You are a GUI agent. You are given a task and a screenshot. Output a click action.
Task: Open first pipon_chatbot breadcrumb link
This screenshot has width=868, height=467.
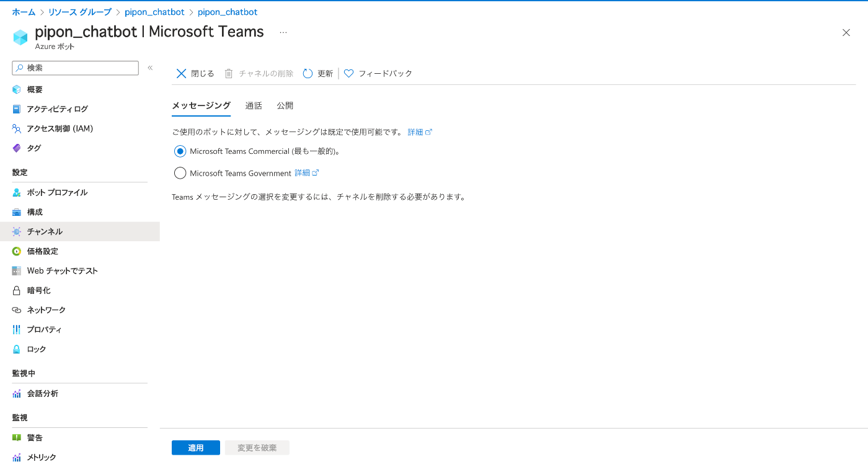(154, 12)
